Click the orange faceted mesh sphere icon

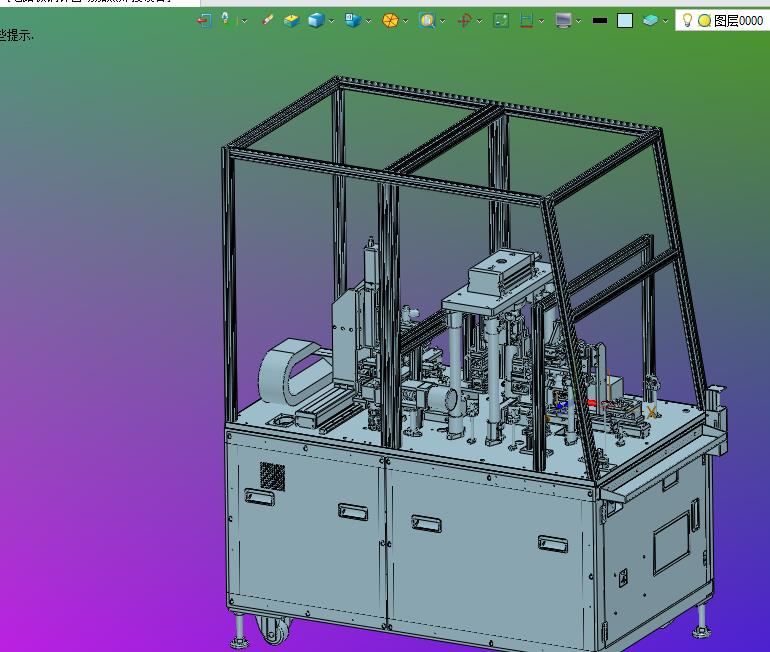click(390, 21)
